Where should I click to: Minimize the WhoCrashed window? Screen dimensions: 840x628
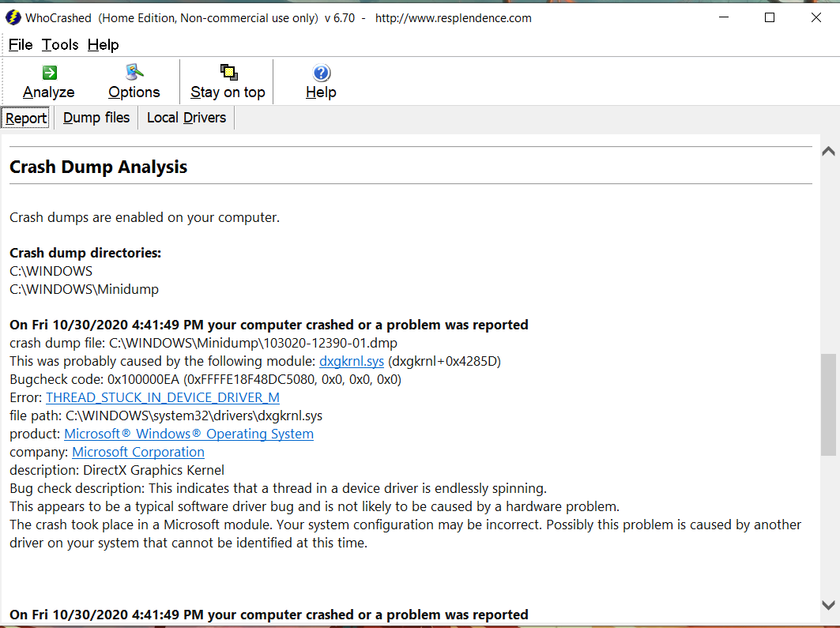point(723,17)
